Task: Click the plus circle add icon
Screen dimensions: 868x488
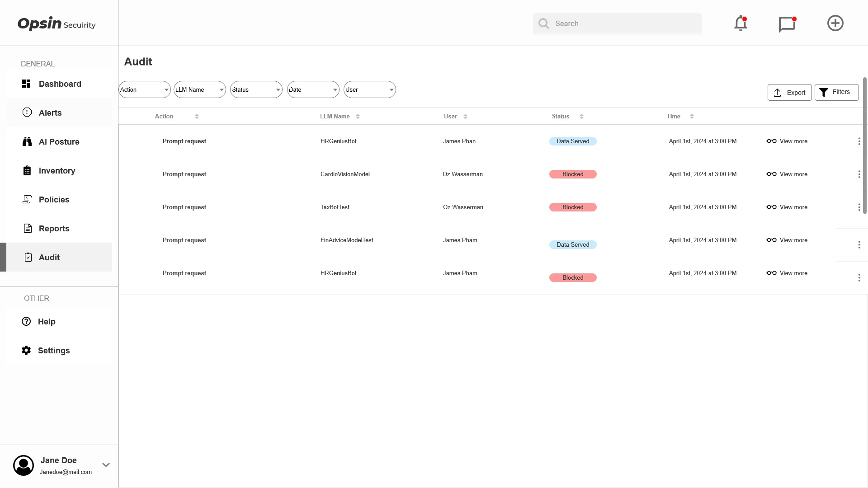Action: click(x=835, y=23)
